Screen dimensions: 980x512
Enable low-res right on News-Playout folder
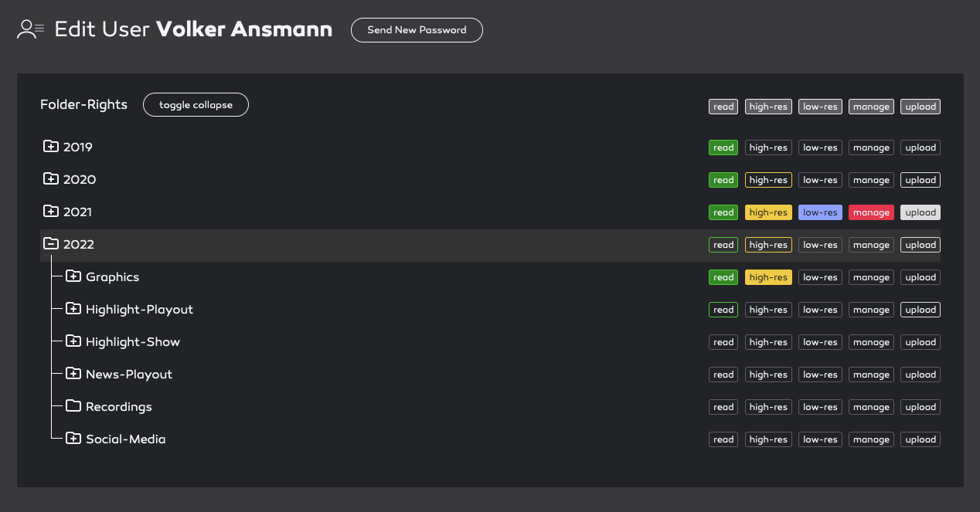point(820,375)
